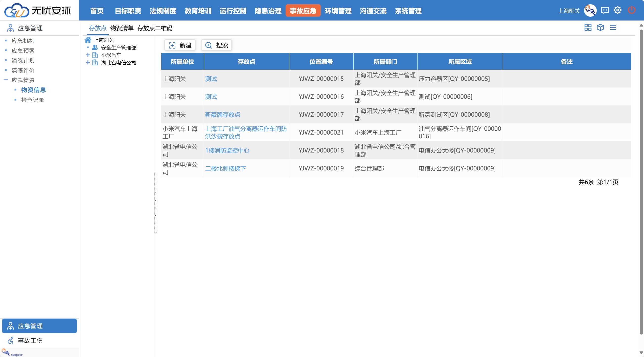
Task: Open 首页 in the top navigation
Action: point(97,11)
